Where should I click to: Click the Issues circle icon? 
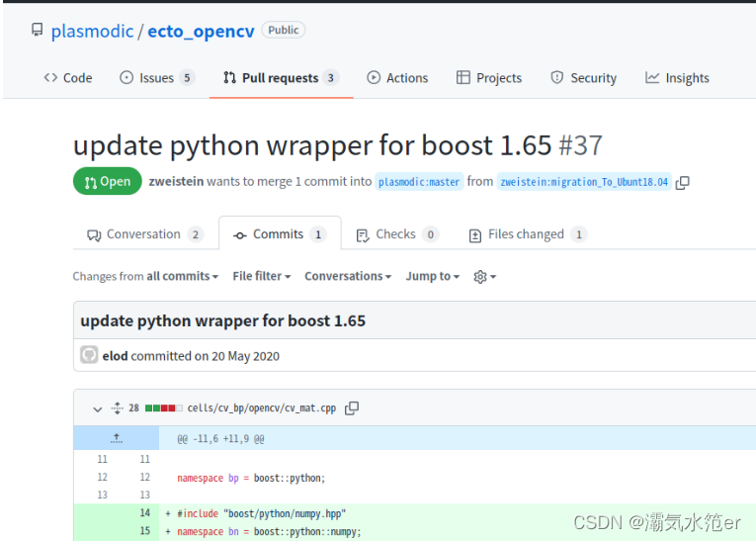(x=126, y=77)
